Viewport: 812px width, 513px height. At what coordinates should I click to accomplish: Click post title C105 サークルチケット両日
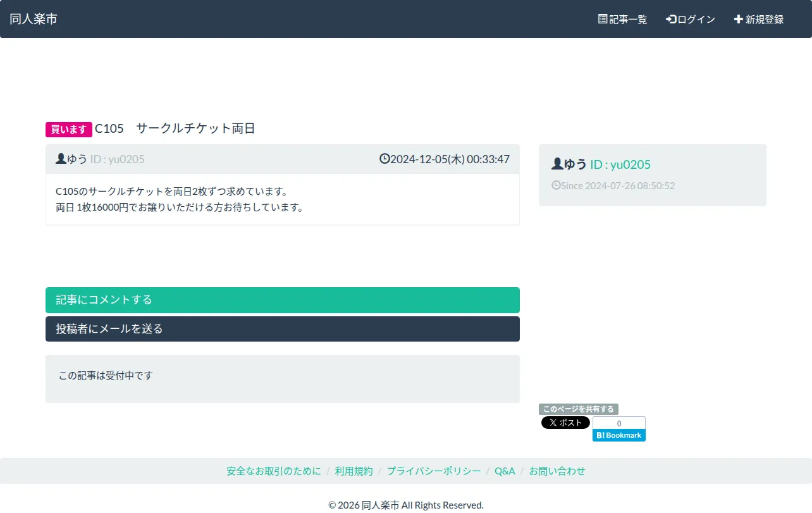[x=175, y=129]
